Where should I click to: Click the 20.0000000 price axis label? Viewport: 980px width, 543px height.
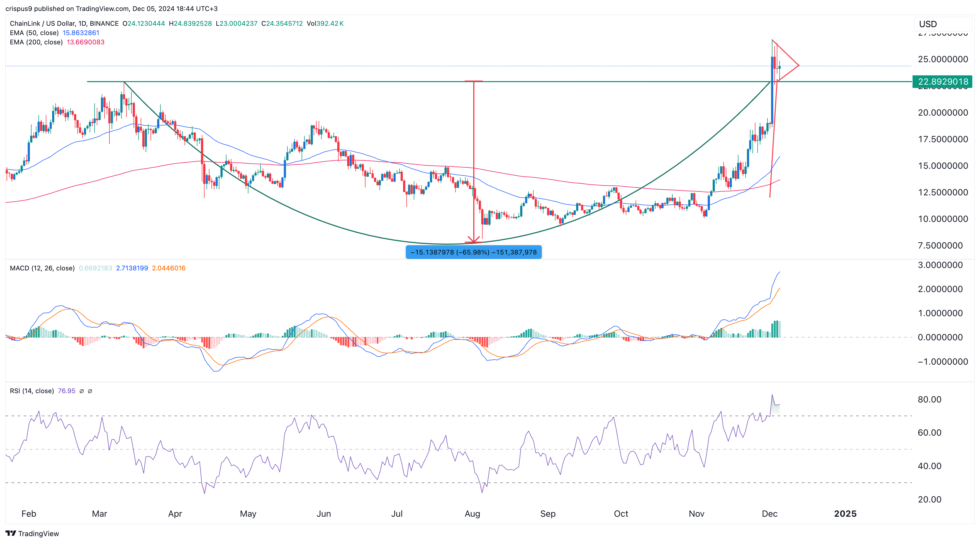point(943,113)
